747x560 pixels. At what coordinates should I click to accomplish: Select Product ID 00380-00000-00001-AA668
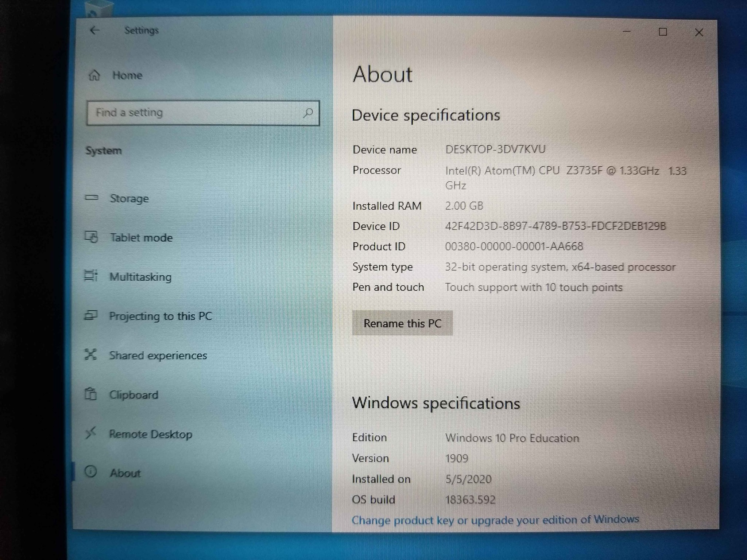click(x=514, y=246)
